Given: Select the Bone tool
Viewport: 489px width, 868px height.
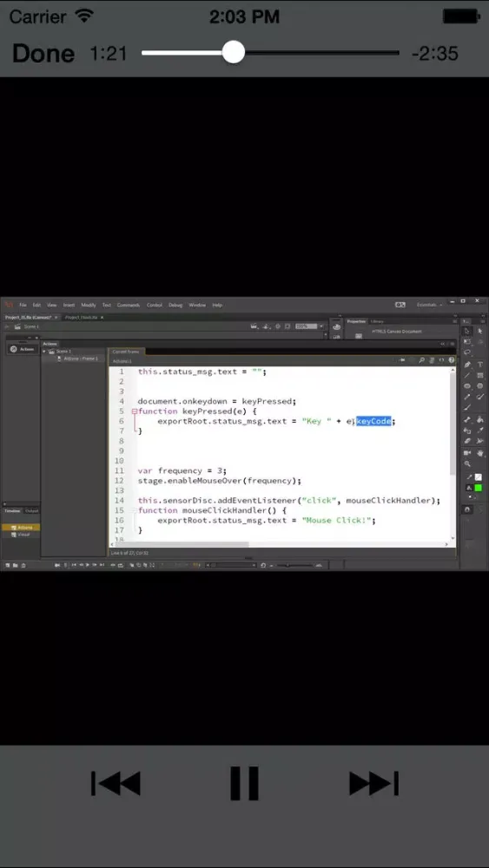Looking at the screenshot, I should 467,419.
